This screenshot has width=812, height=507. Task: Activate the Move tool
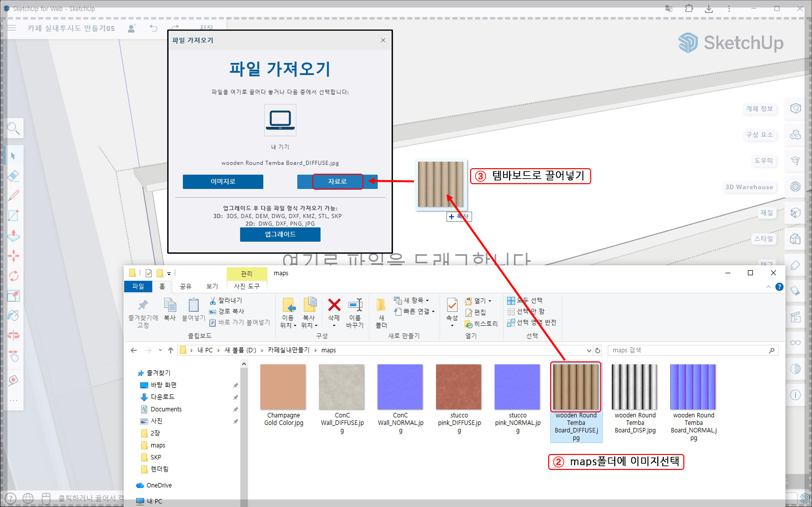point(14,256)
